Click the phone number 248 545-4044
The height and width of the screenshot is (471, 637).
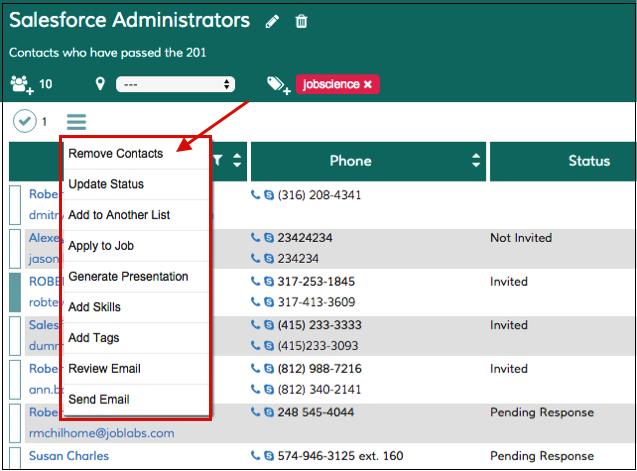pos(316,412)
